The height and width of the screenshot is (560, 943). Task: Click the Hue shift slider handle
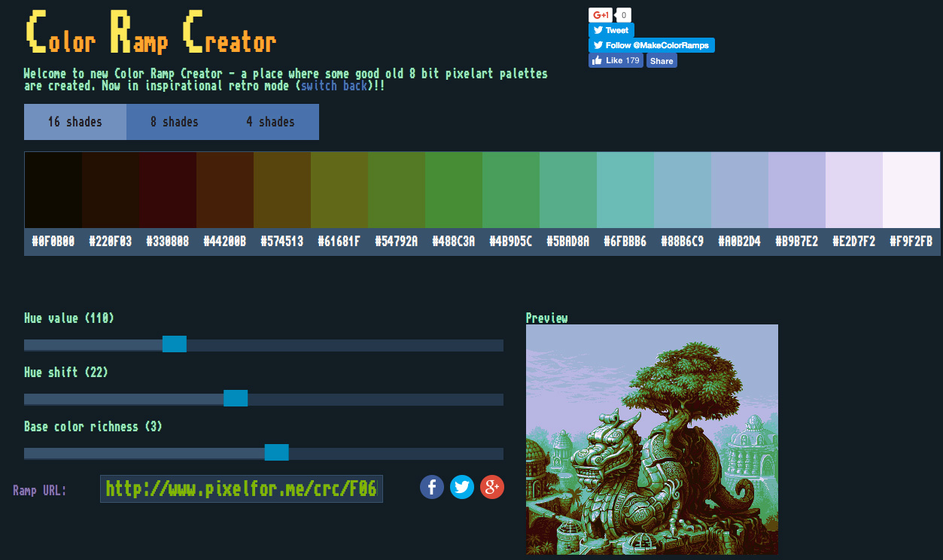[x=236, y=398]
